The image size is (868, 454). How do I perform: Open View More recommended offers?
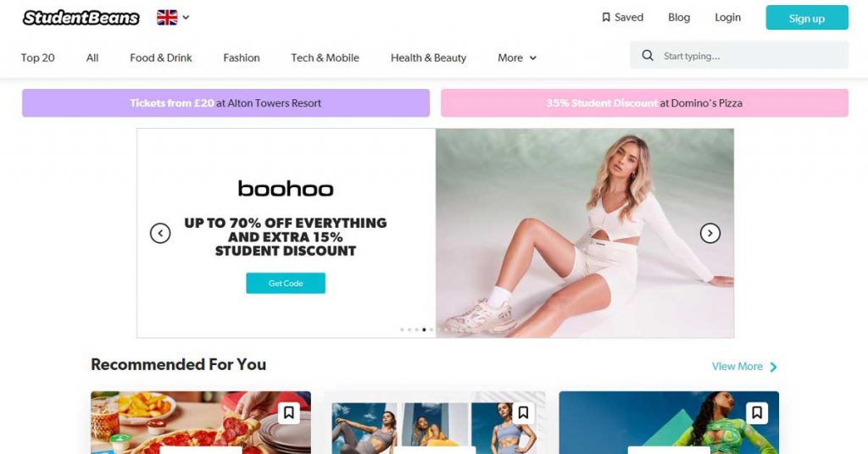pyautogui.click(x=744, y=366)
